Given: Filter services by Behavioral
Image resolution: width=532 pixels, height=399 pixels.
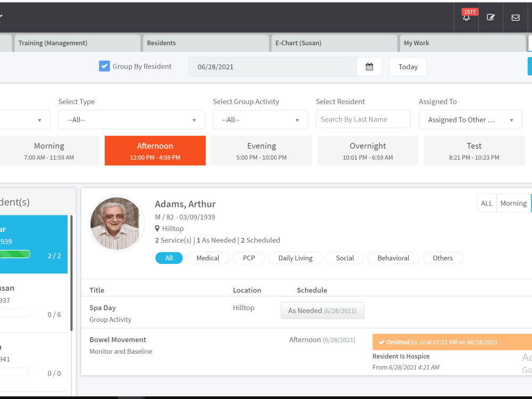Looking at the screenshot, I should coord(393,258).
